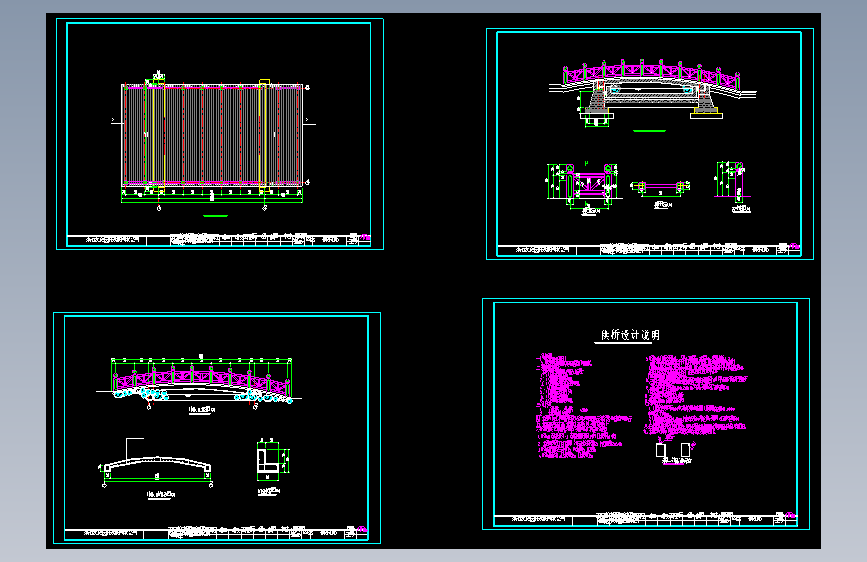Click the title block of section details sheet

pyautogui.click(x=649, y=249)
